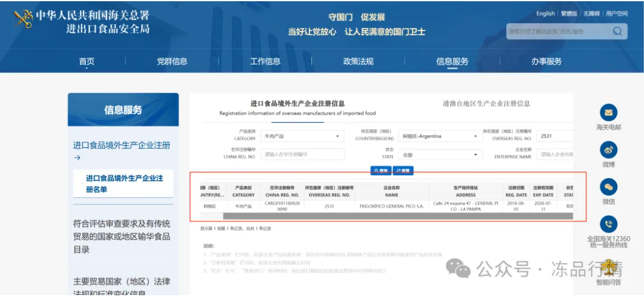Switch to 港澳台地区生产企业注册信息 tab
Image resolution: width=644 pixels, height=297 pixels.
[x=486, y=104]
